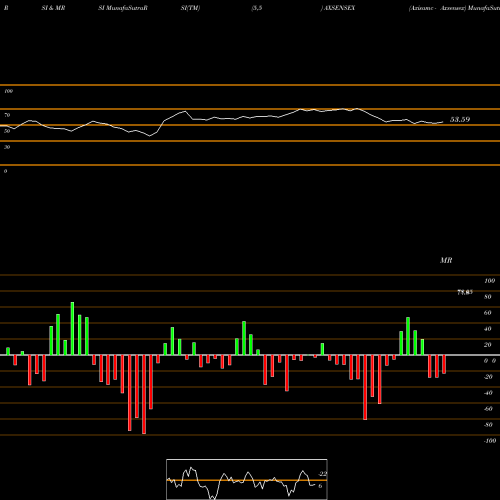Click MR axis label -40
Image resolution: width=500 pixels, height=500 pixels.
pos(488,393)
